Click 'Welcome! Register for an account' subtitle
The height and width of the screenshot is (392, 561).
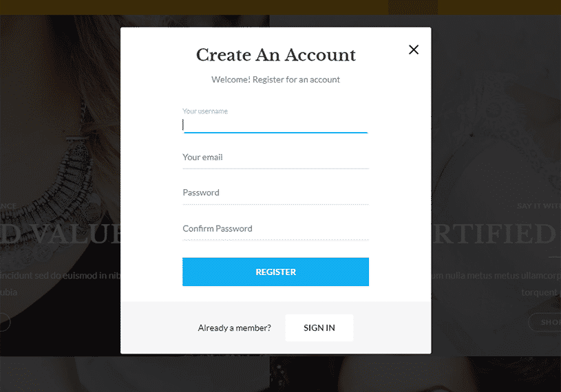click(x=275, y=80)
